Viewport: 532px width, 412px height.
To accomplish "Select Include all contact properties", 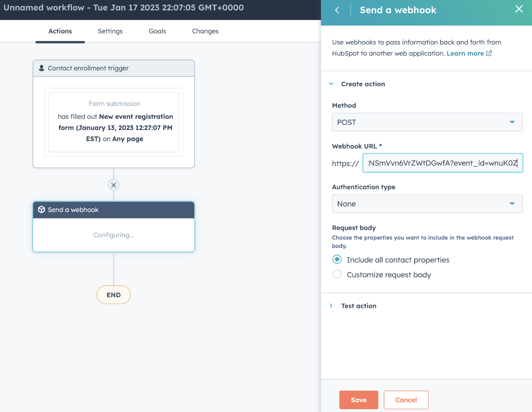I will pyautogui.click(x=337, y=260).
